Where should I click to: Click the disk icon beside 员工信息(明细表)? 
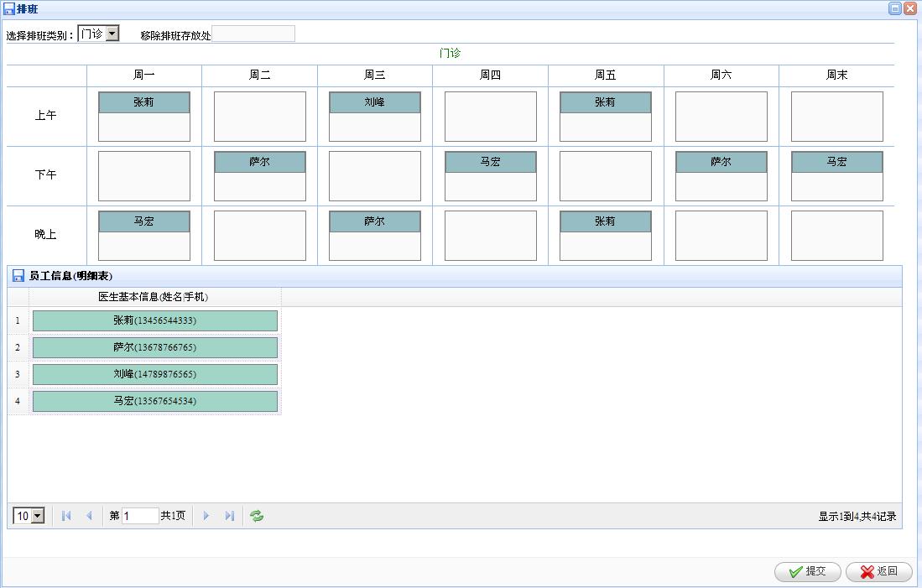click(18, 276)
